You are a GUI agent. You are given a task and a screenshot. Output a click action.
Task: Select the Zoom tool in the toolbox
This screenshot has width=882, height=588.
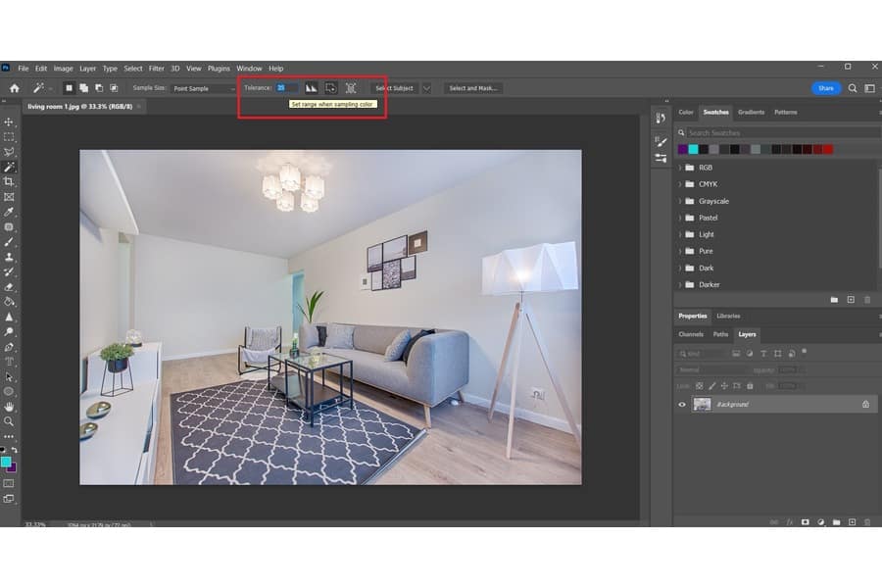(9, 421)
